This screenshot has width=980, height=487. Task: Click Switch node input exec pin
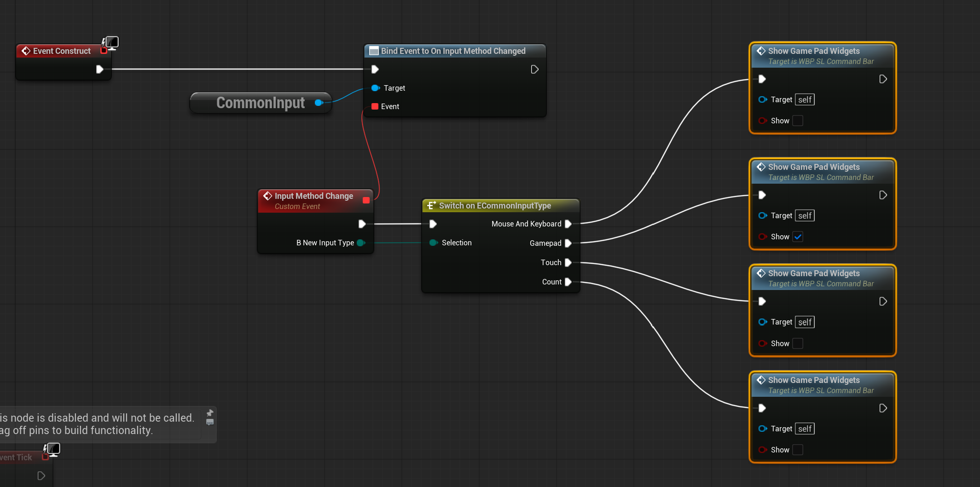click(433, 224)
